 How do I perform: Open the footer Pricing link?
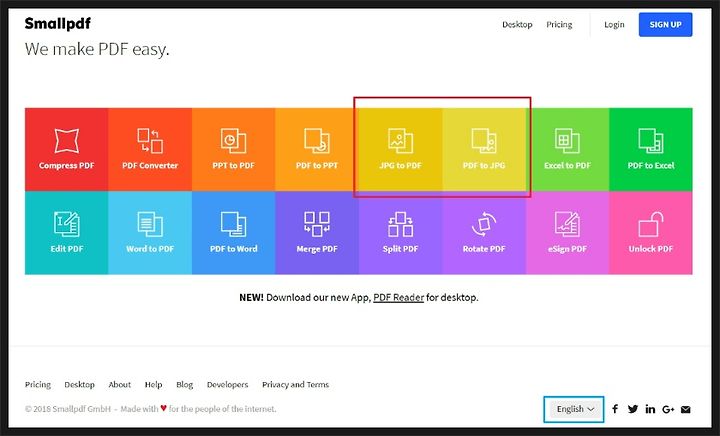(x=38, y=384)
